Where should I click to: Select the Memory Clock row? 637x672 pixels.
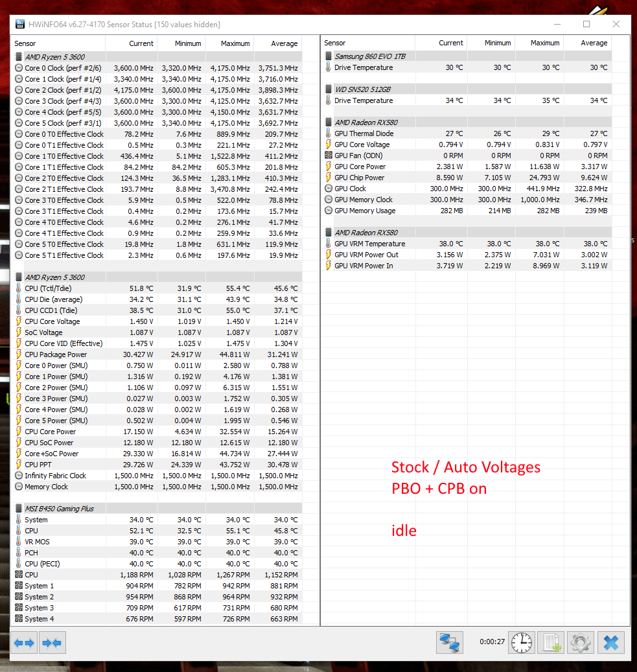(156, 487)
